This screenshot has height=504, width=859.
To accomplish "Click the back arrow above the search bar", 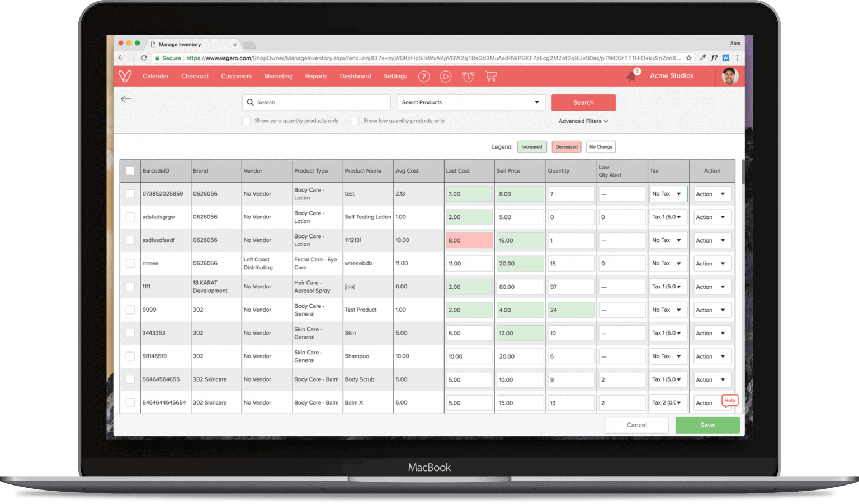I will pos(126,99).
